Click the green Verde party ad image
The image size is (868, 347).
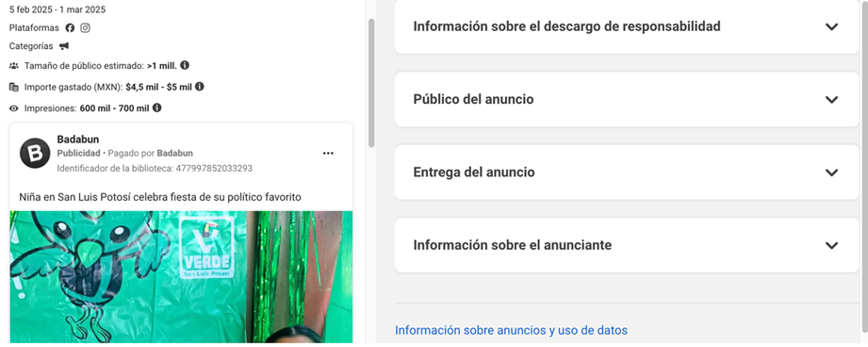tap(181, 276)
